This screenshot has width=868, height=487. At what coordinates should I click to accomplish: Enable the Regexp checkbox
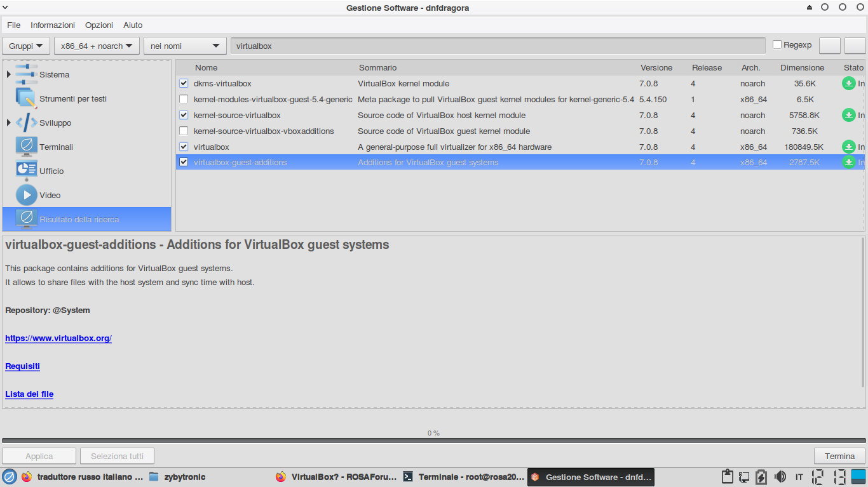point(777,44)
